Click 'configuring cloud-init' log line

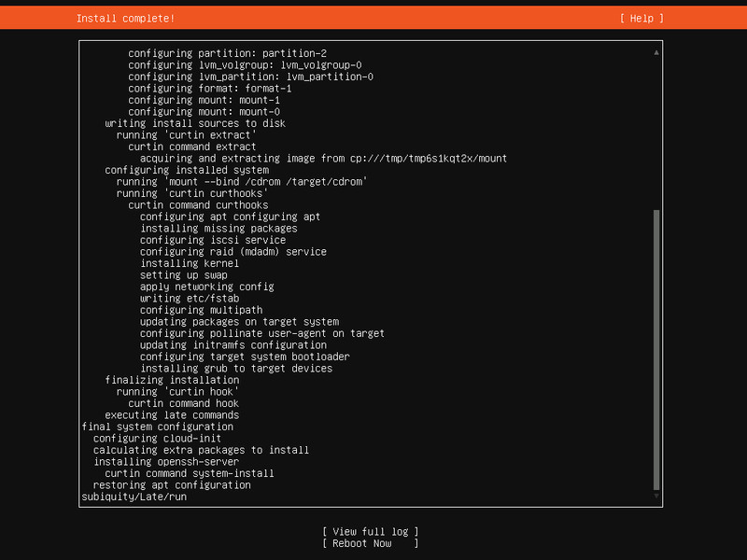157,438
